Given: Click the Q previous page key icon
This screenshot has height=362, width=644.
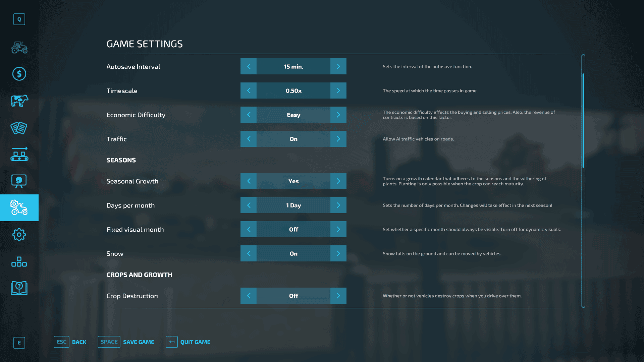Looking at the screenshot, I should pos(19,19).
